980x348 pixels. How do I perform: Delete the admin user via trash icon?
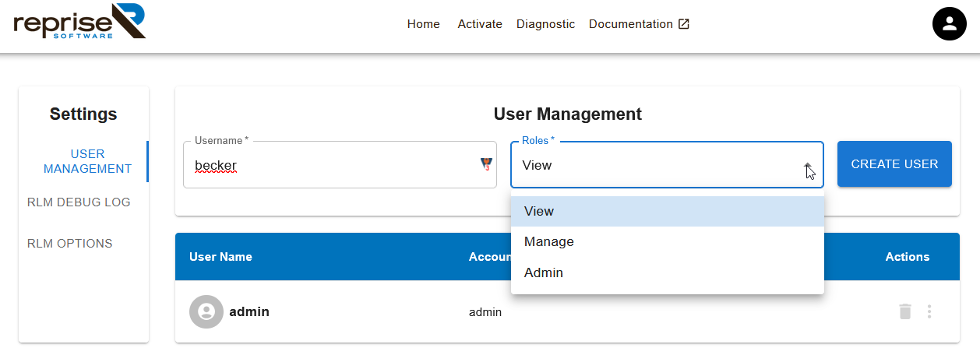pyautogui.click(x=904, y=311)
